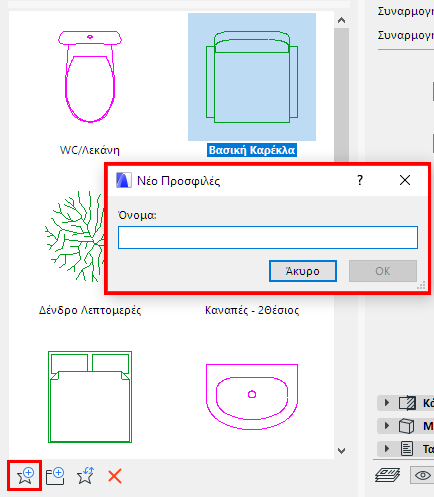Click the Νέο Προσφιλές dialog title
The width and height of the screenshot is (434, 497).
click(179, 181)
